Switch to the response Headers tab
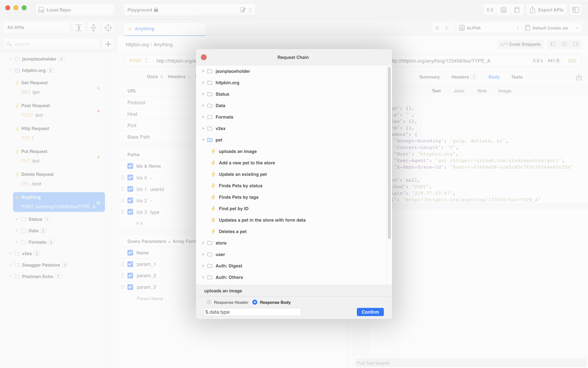This screenshot has width=588, height=368. tap(464, 77)
